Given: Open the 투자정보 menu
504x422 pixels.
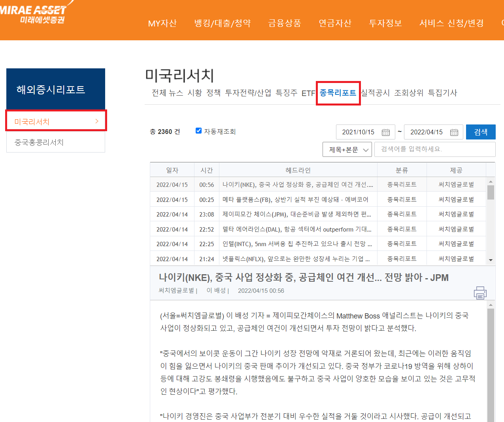Looking at the screenshot, I should 385,23.
